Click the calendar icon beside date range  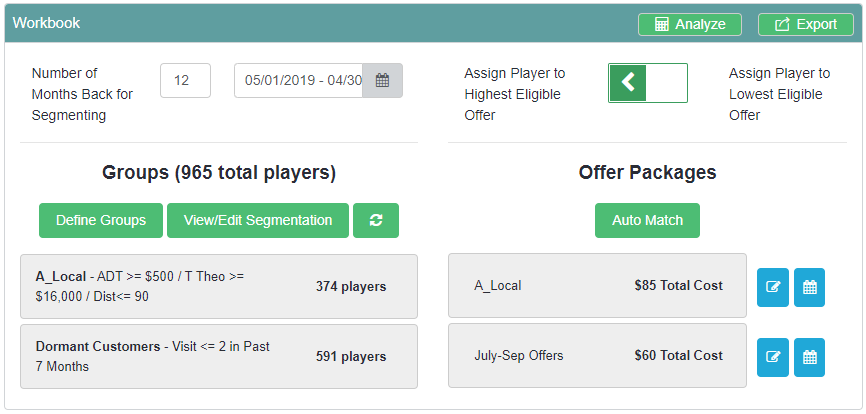[x=382, y=81]
